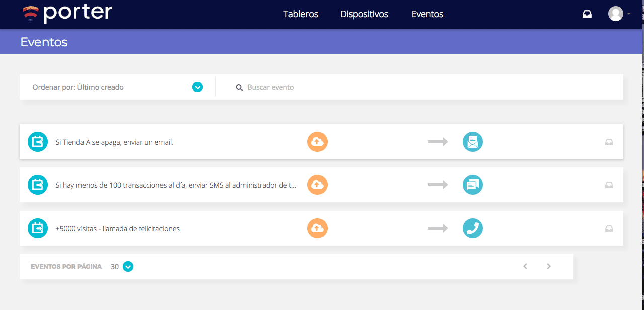Click the search magnifier icon

tap(239, 87)
